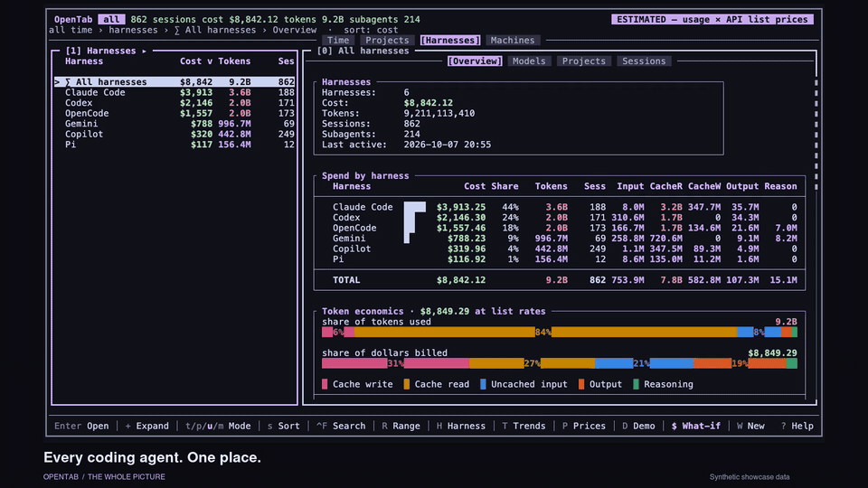Click the Cache read legend swatch
This screenshot has width=868, height=488.
pyautogui.click(x=407, y=384)
